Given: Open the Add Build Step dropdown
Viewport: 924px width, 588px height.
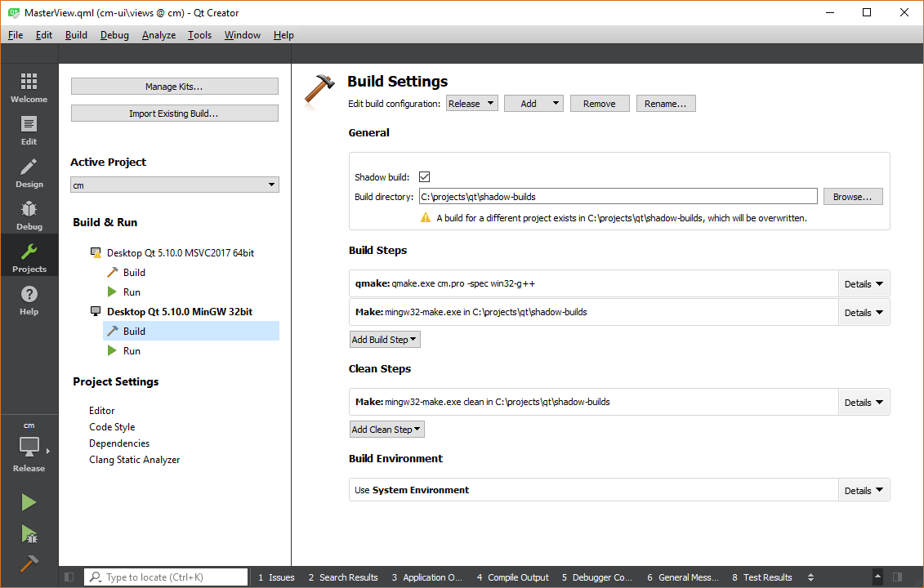Looking at the screenshot, I should coord(385,340).
